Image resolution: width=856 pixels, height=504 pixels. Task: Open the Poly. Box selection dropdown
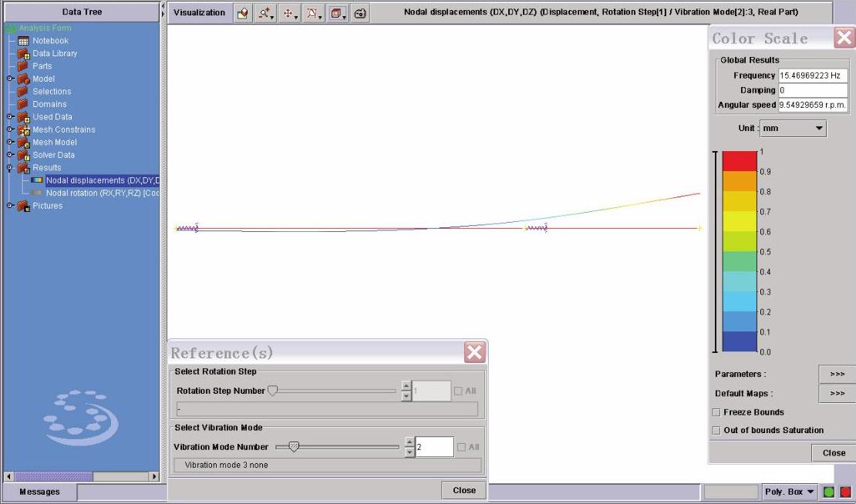[x=788, y=492]
